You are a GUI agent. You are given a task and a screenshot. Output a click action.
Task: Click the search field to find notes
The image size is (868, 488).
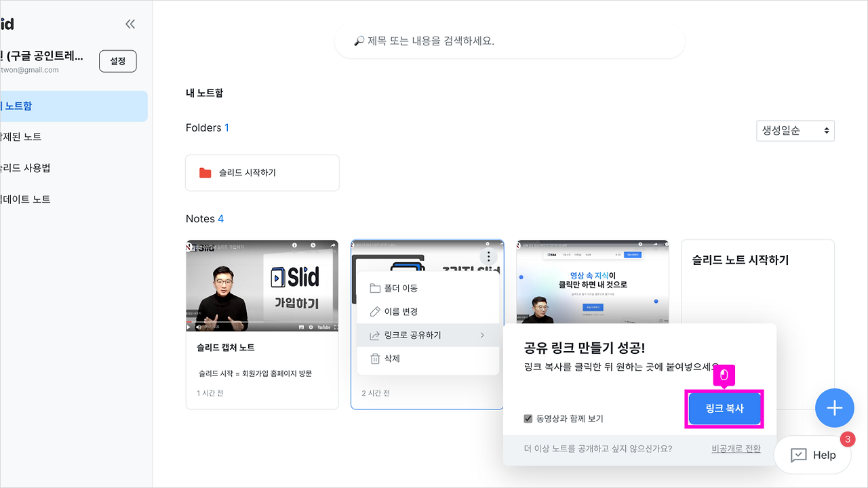tap(509, 41)
